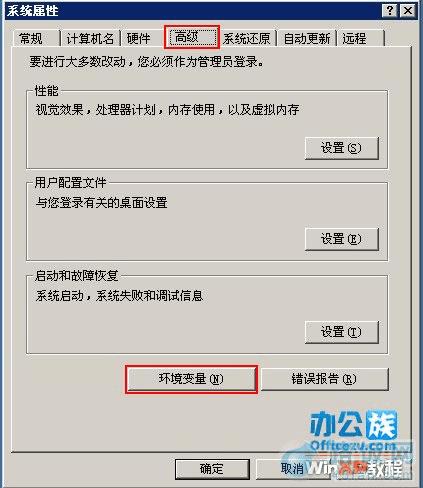Click the 办公族 watermark logo

coord(353,425)
